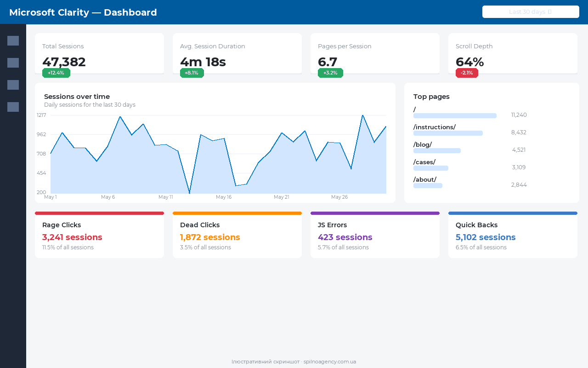Click the 454 y-axis label
Viewport: 588px width, 368px height.
tap(41, 173)
